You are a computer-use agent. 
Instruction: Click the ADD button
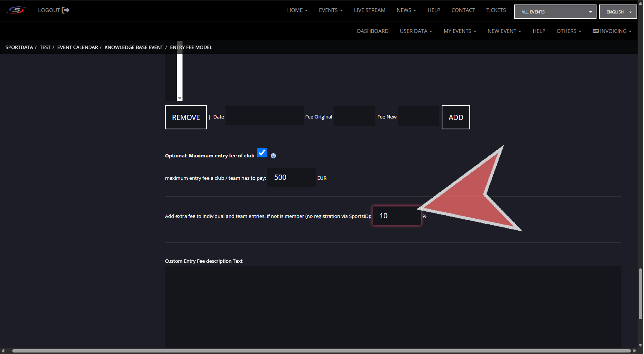(x=456, y=117)
